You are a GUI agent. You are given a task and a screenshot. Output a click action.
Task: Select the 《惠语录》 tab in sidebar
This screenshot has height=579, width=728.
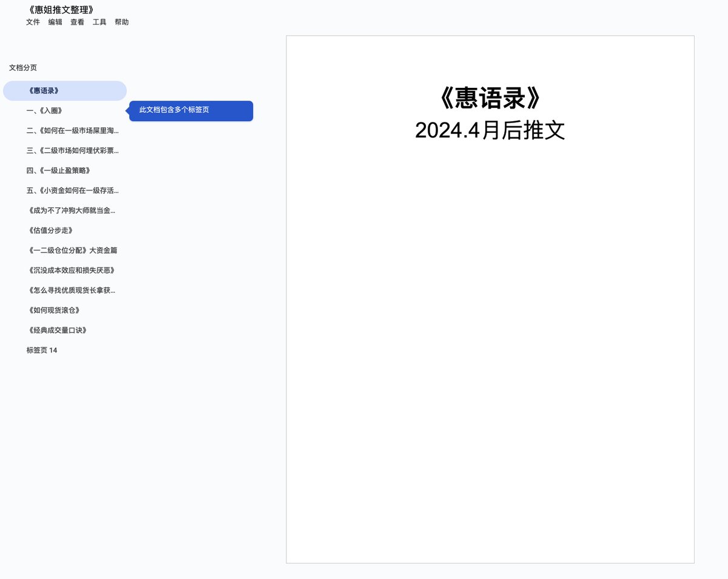click(x=64, y=91)
